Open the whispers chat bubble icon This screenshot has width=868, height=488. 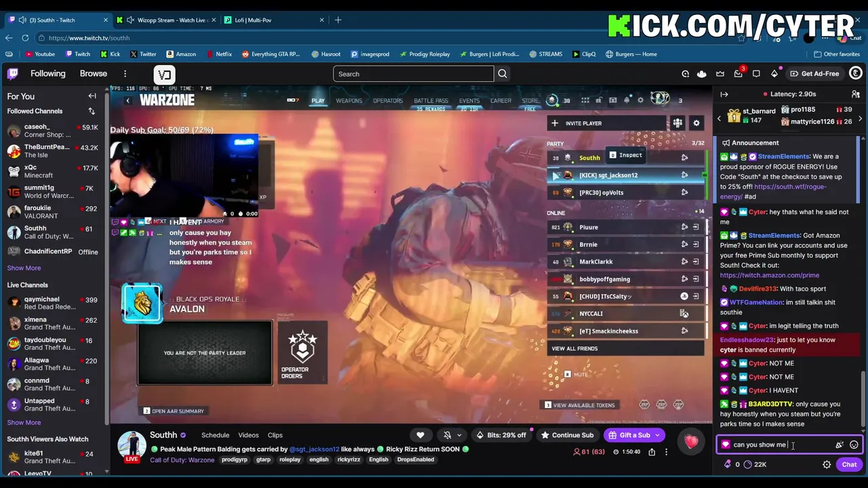(x=756, y=73)
